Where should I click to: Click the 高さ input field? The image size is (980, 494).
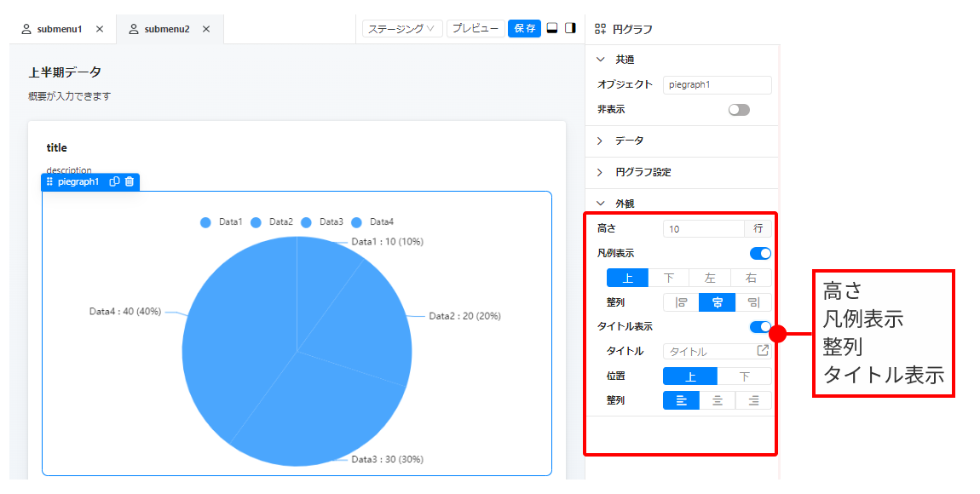coord(703,229)
